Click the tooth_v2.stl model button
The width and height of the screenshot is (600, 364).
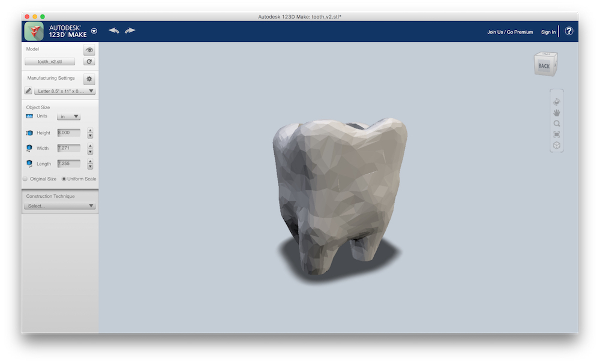[x=50, y=62]
